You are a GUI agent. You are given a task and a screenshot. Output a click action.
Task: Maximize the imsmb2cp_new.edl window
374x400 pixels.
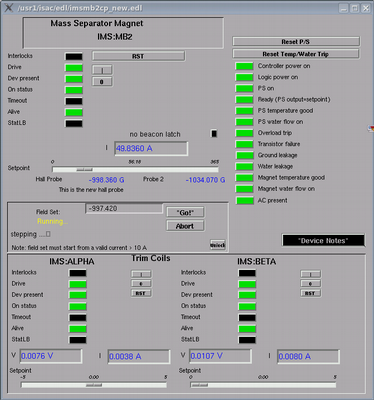pyautogui.click(x=355, y=8)
